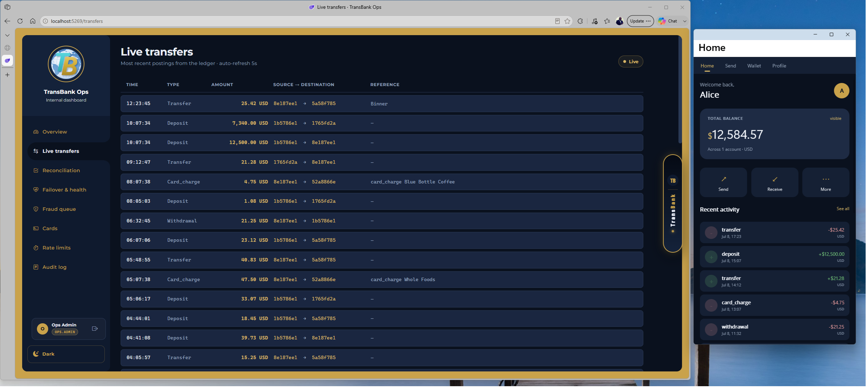
Task: Click the browser back arrow
Action: coord(7,21)
